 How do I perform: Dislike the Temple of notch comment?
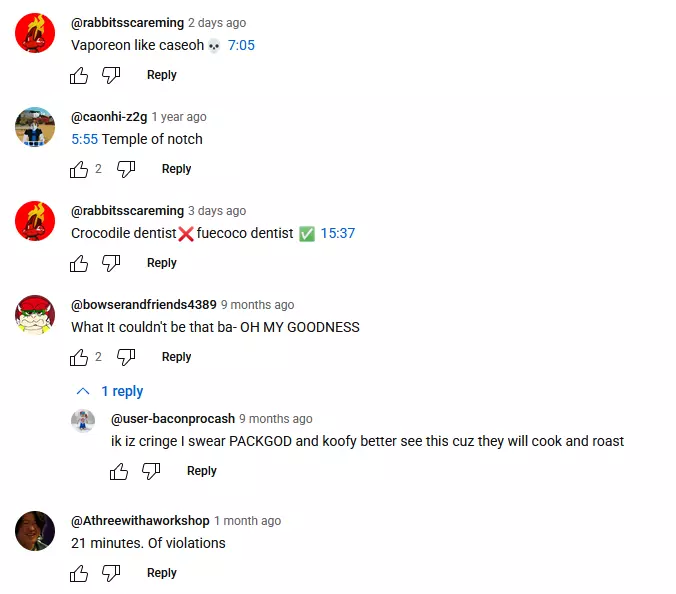[126, 169]
